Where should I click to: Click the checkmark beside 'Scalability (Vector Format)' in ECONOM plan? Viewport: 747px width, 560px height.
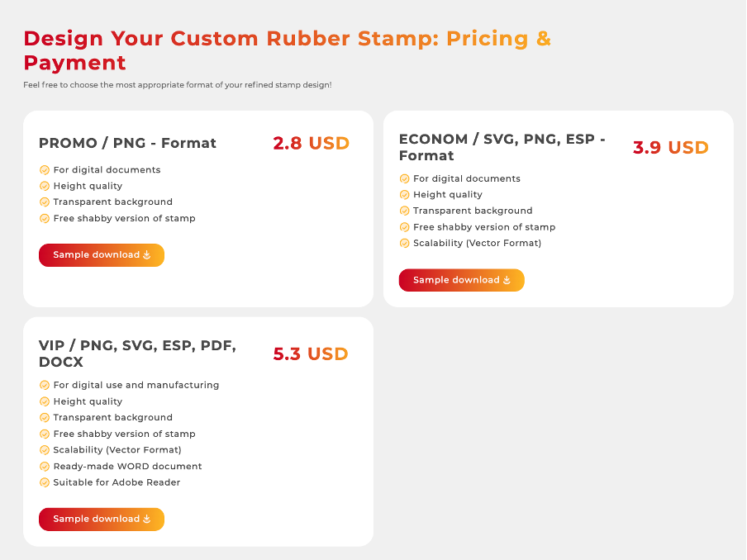tap(404, 243)
